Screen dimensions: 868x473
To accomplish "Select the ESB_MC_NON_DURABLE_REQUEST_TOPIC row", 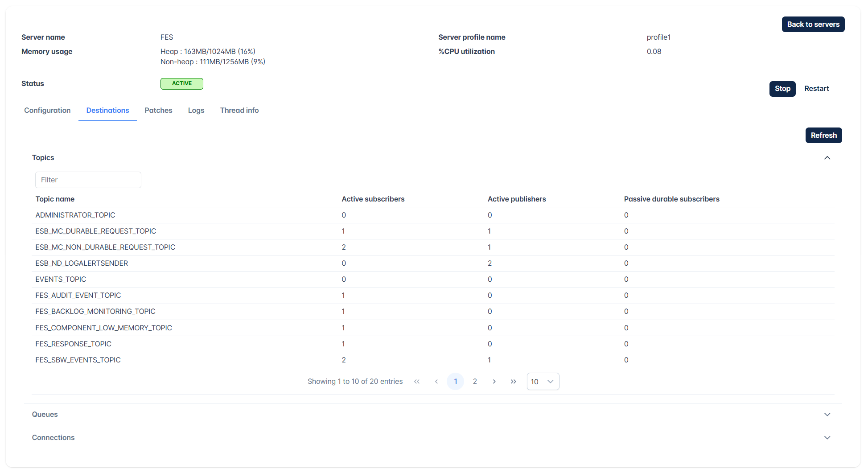I will (433, 247).
